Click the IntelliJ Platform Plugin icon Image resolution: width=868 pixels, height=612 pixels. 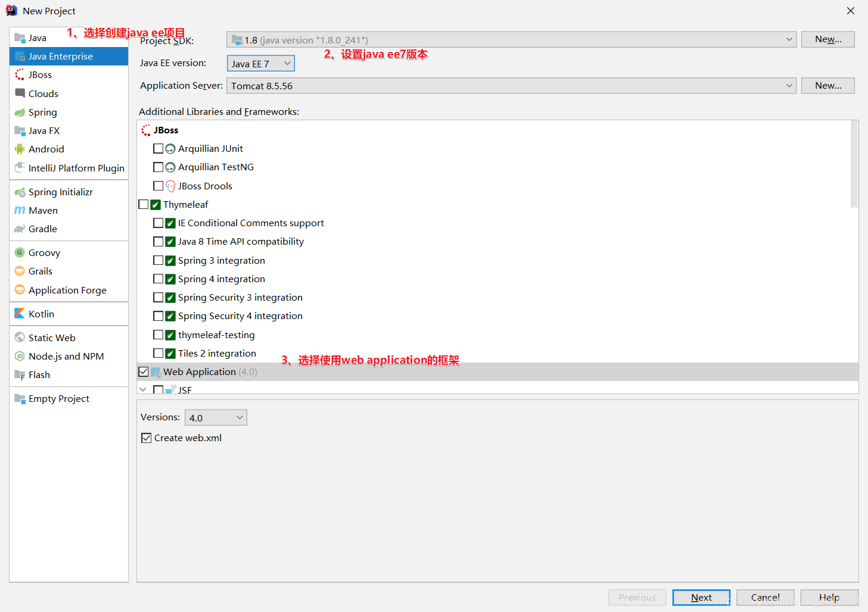20,168
